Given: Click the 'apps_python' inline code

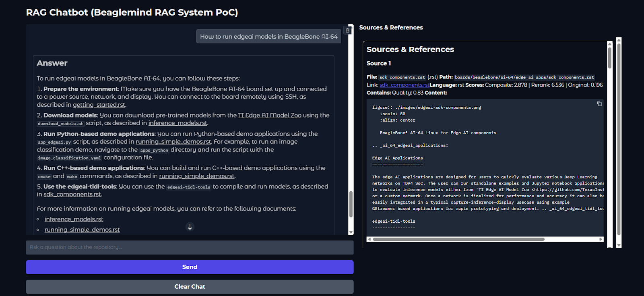Looking at the screenshot, I should 154,150.
